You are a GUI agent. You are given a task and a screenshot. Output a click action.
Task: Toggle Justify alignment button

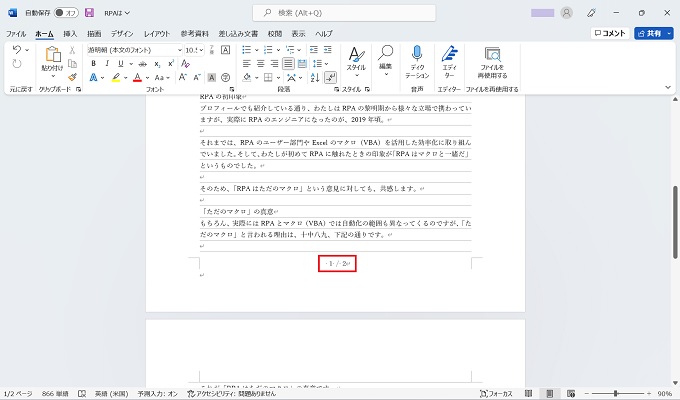288,64
